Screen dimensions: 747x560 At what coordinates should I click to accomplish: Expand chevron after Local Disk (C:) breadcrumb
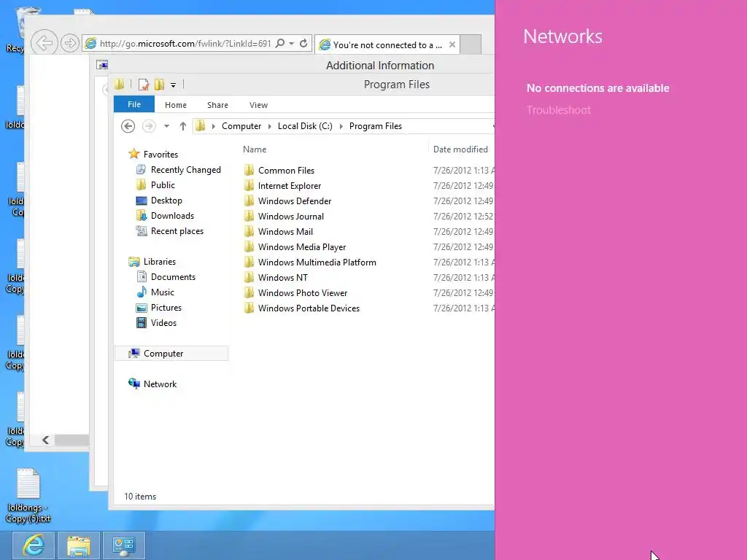coord(341,126)
